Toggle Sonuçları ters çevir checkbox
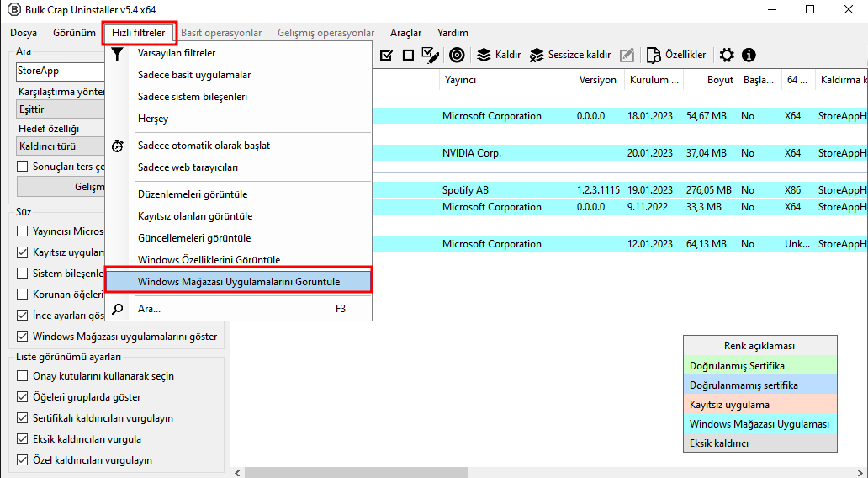868x478 pixels. tap(22, 167)
